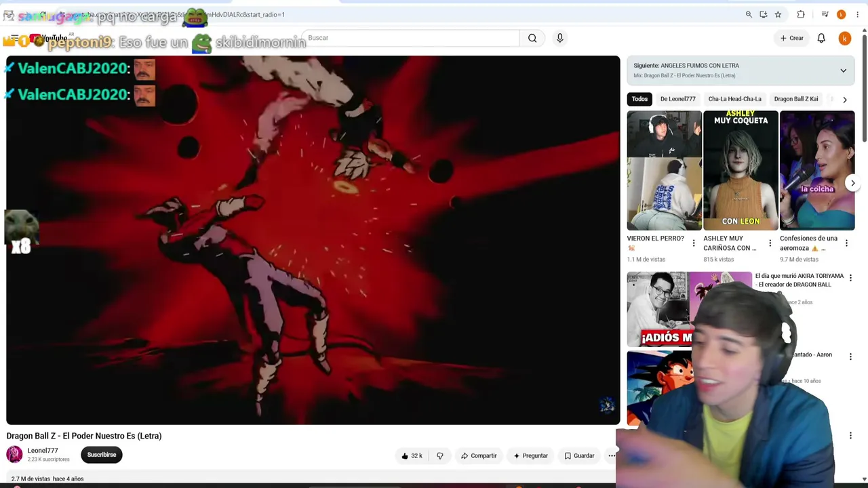
Task: Open the ASHLEY MUY COQUETA short thumbnail
Action: pyautogui.click(x=741, y=171)
